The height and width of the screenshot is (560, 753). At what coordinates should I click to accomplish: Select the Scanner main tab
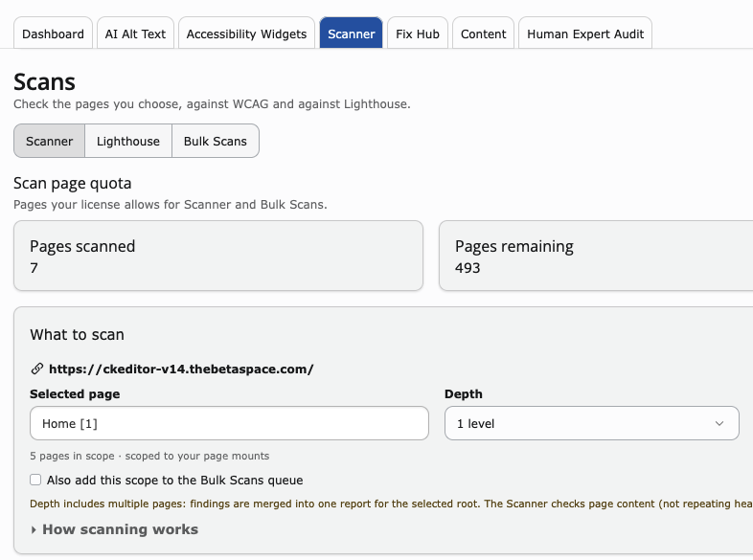point(351,34)
